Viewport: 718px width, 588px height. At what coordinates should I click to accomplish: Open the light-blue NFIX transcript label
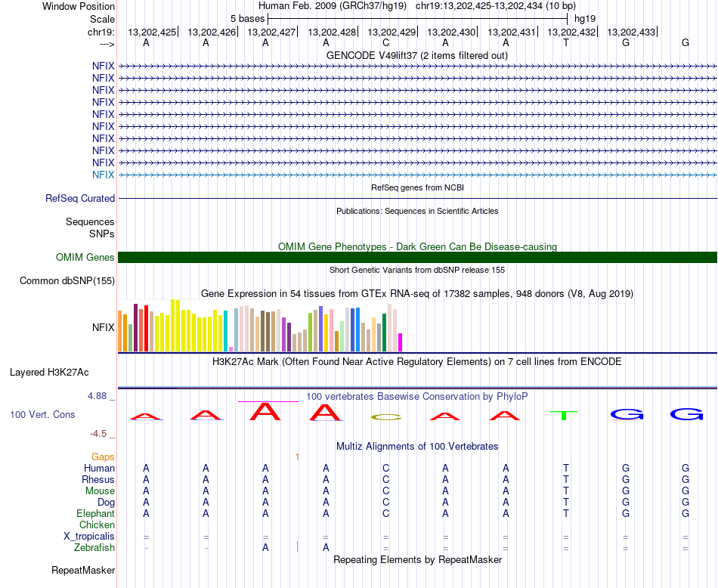point(103,175)
